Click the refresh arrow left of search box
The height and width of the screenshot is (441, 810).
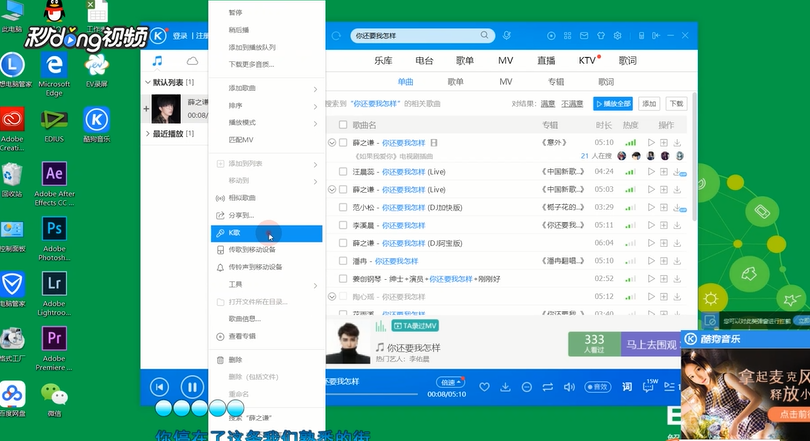[336, 36]
